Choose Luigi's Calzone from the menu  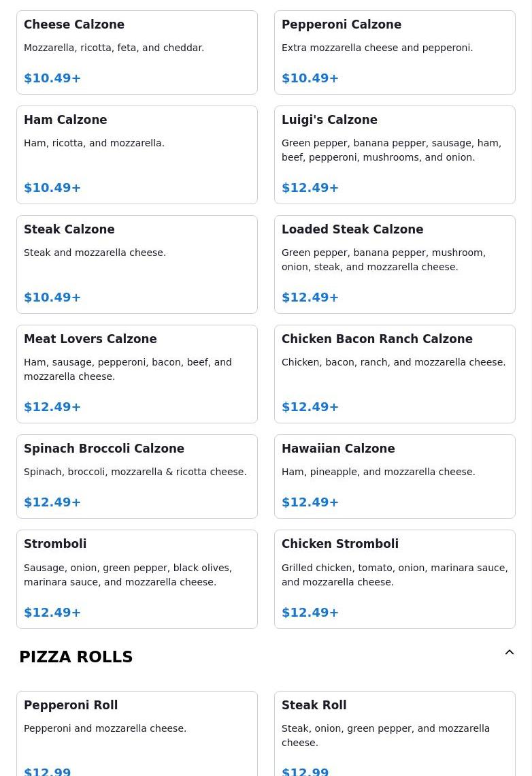(395, 155)
